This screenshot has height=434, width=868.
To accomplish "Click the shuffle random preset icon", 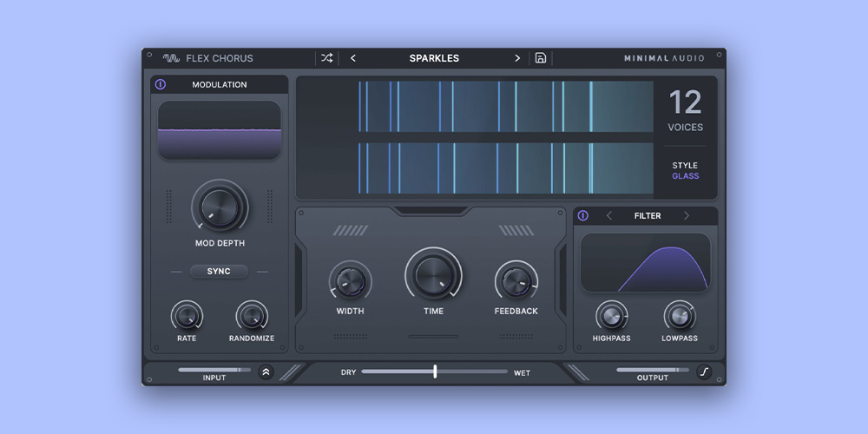I will 326,58.
